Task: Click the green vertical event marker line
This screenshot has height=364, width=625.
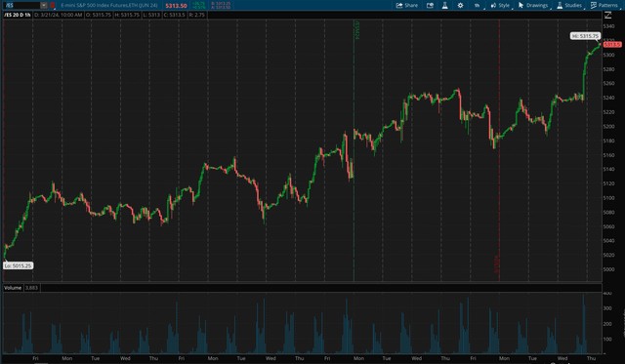Action: pyautogui.click(x=354, y=150)
